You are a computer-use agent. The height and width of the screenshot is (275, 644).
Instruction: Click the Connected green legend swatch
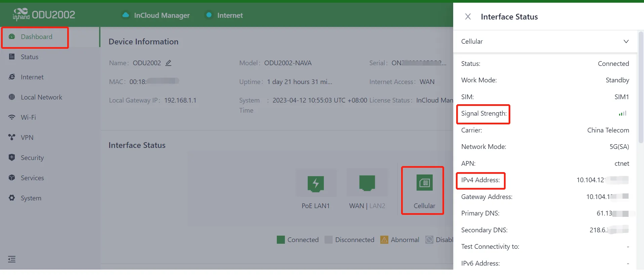click(x=281, y=240)
